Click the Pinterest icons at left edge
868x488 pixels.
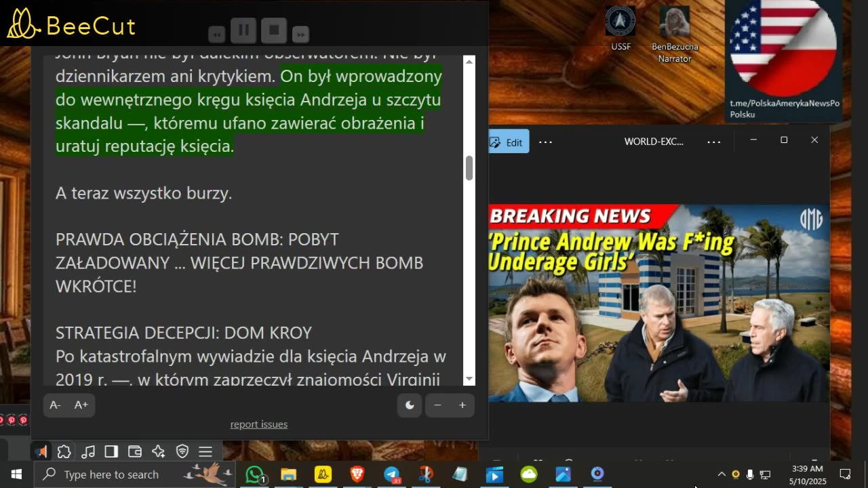(x=12, y=420)
